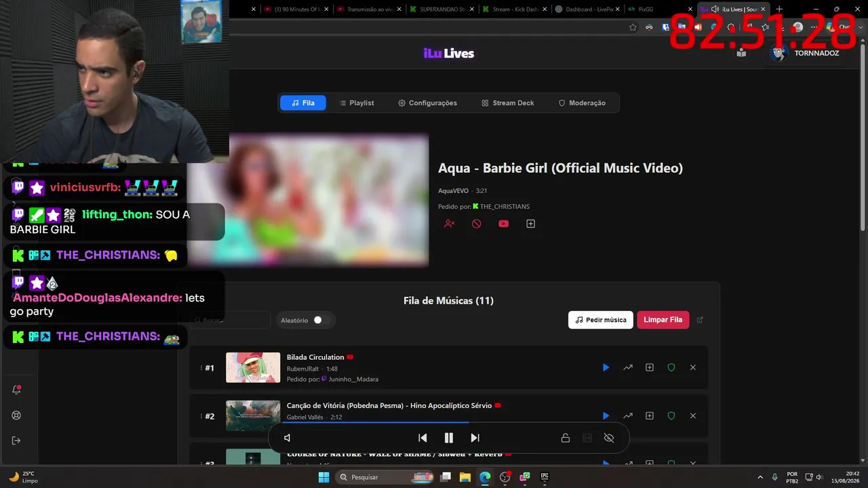Play Canção de Vitória now

[x=606, y=415]
